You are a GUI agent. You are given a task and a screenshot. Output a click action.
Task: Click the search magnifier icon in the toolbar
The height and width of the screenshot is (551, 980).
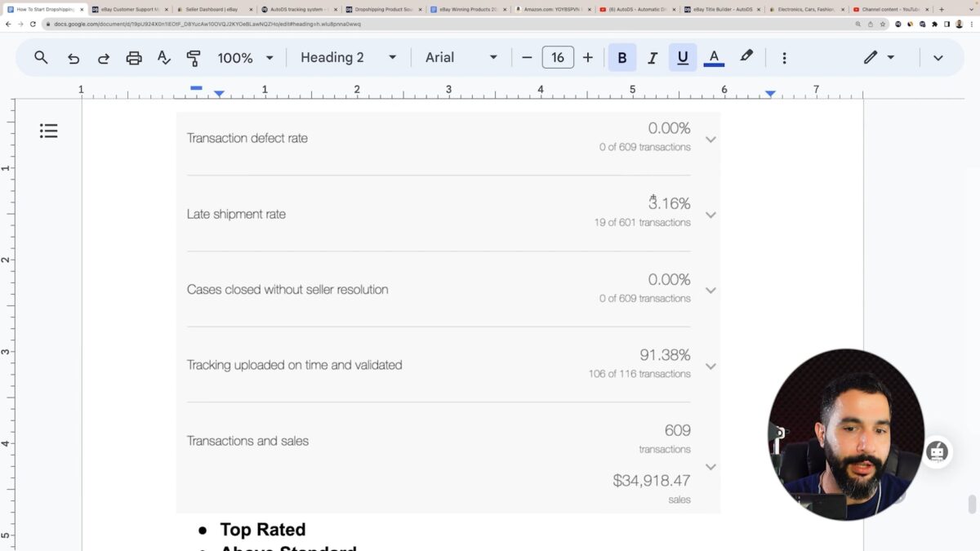pos(41,58)
